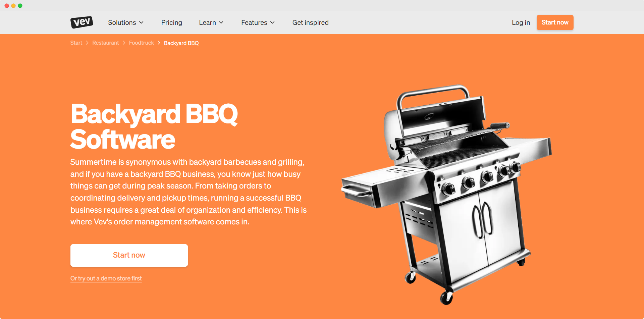Click the white Start now button
Viewport: 644px width, 319px height.
[129, 255]
